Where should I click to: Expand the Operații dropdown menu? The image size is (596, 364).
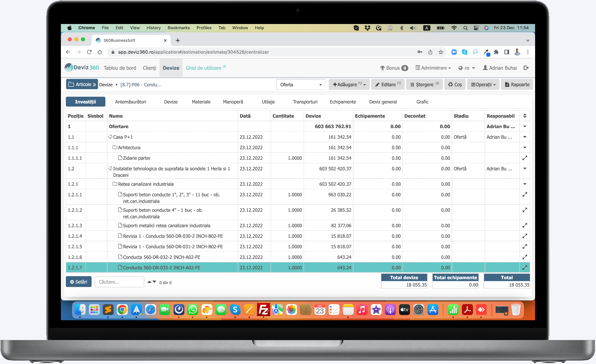tap(483, 85)
